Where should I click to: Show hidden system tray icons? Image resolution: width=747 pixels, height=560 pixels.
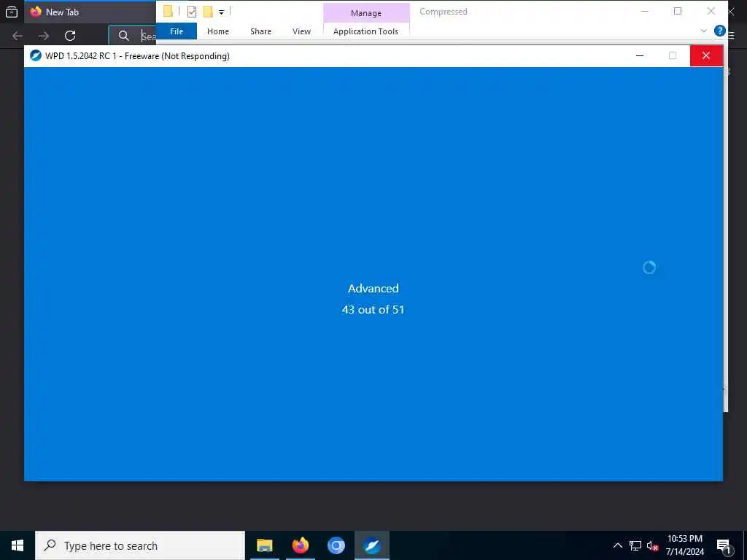coord(617,545)
